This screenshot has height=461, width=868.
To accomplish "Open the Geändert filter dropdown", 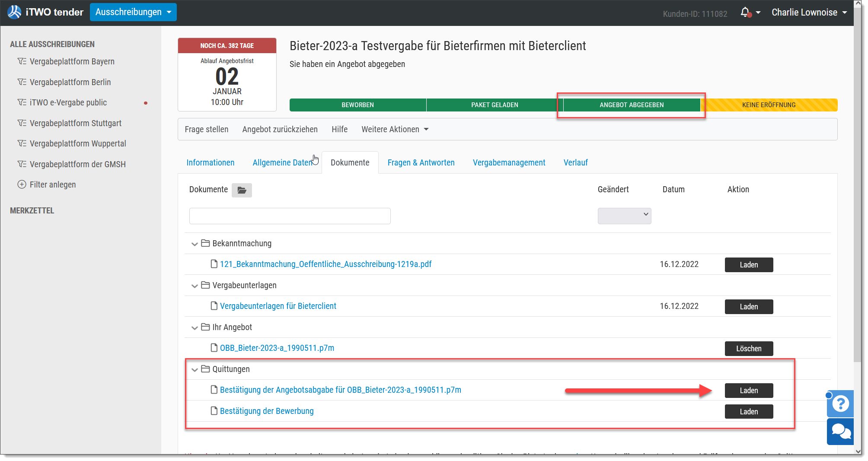I will 624,216.
